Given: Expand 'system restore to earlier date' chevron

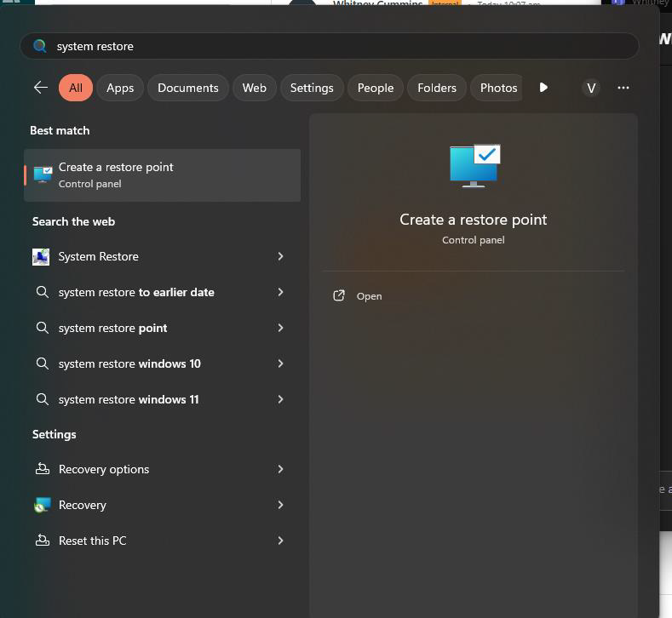Looking at the screenshot, I should coord(280,292).
